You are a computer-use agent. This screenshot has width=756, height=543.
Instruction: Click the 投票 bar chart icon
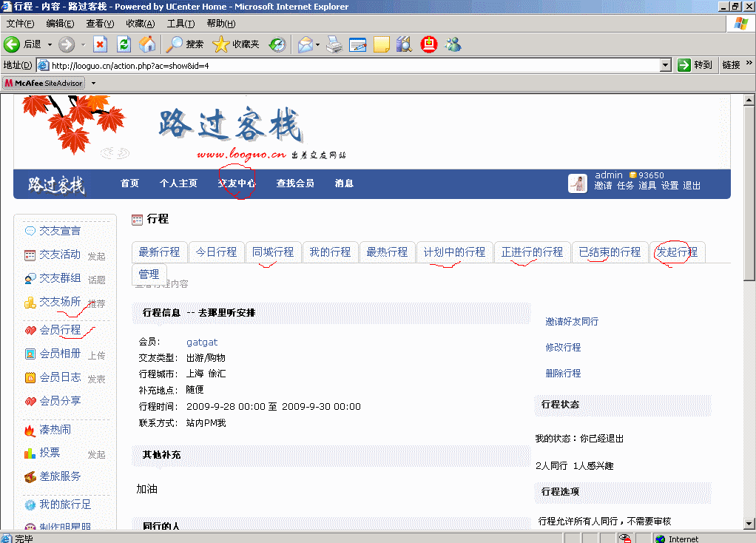click(30, 453)
